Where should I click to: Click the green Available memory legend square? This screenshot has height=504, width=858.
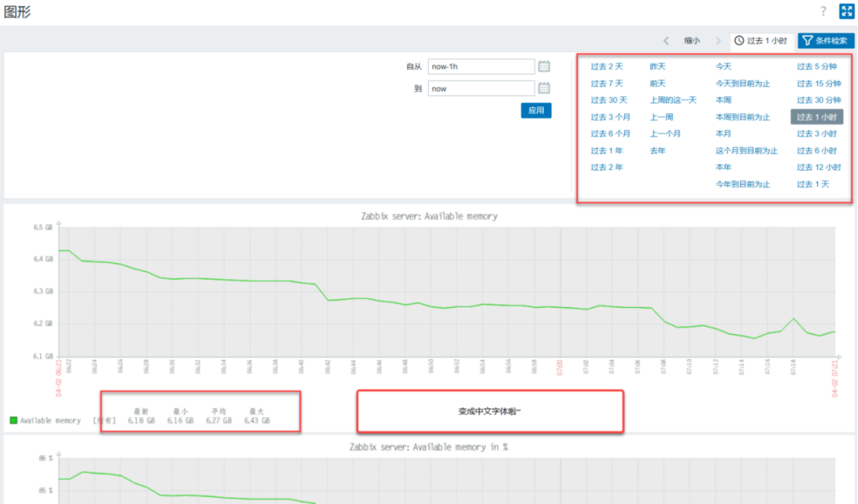(13, 420)
